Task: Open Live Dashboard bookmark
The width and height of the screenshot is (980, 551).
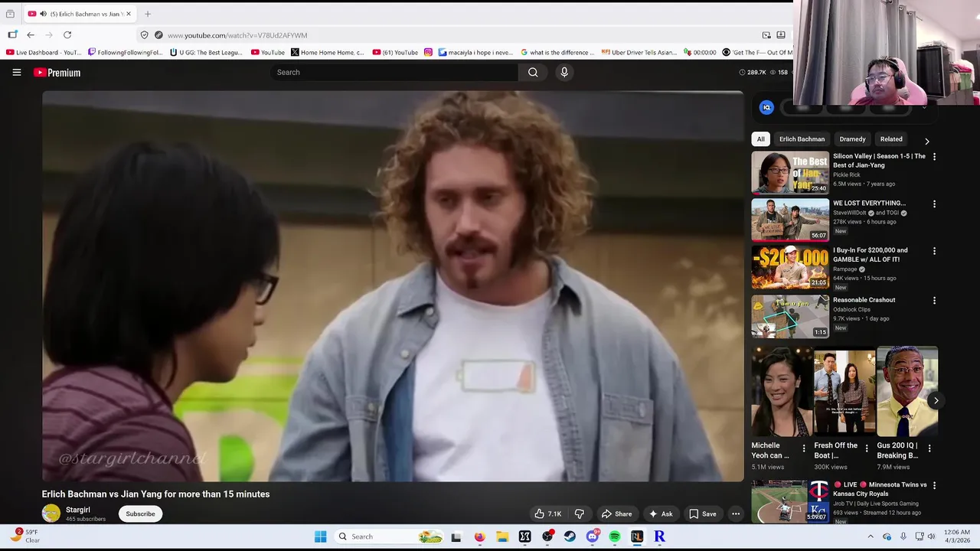Action: coord(43,53)
